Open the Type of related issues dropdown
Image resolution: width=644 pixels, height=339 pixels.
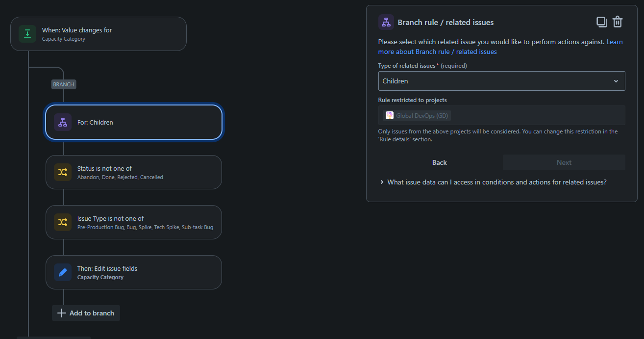point(501,81)
